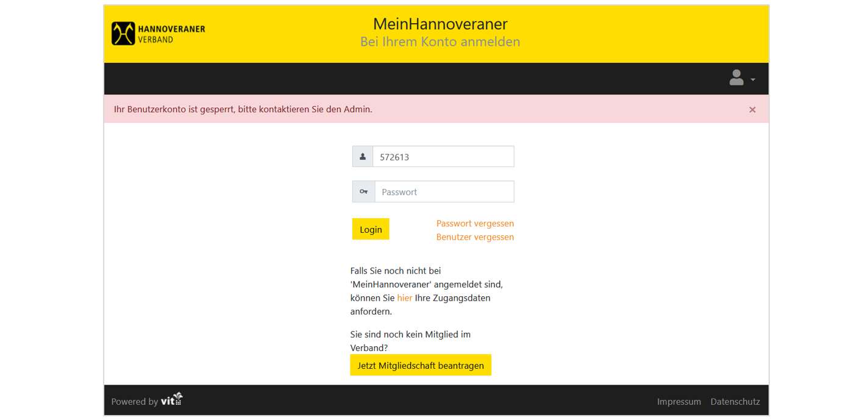Click the key icon beside password field
This screenshot has width=868, height=420.
click(364, 191)
